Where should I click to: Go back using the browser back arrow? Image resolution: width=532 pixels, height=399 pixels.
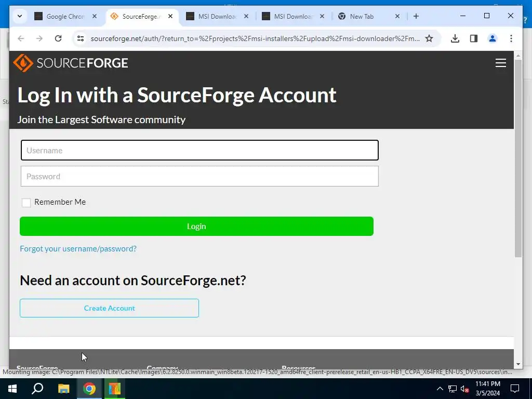21,38
